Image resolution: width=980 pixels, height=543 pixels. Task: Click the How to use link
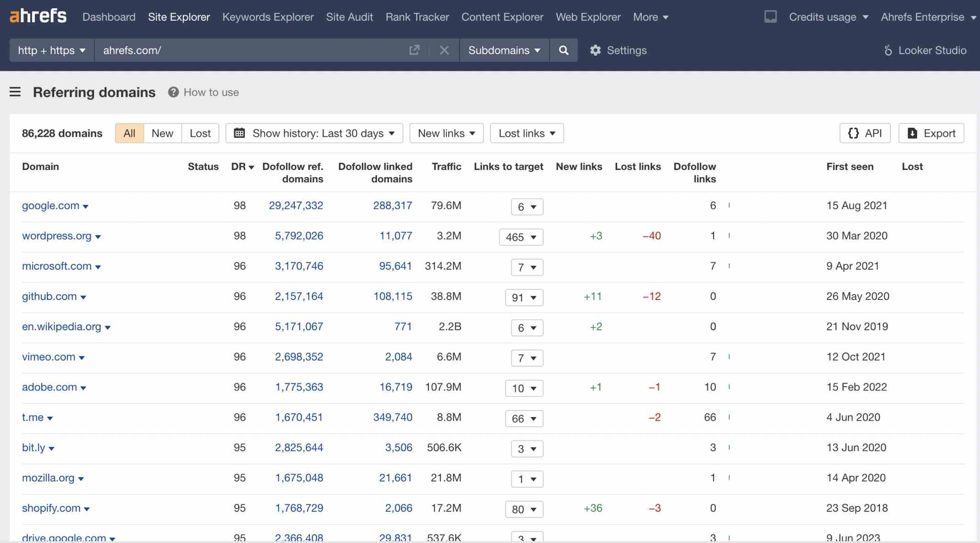[x=211, y=92]
